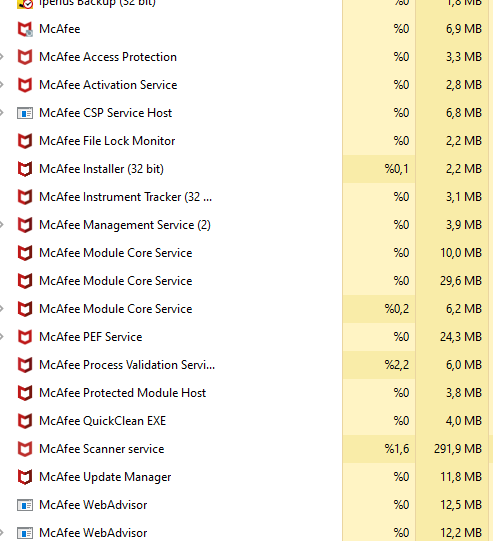Viewport: 493px width, 541px height.
Task: Click the McAfee File Lock Monitor icon
Action: pos(25,141)
